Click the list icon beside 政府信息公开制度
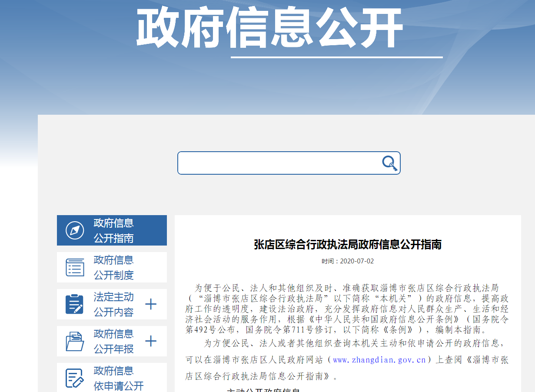The width and height of the screenshot is (535, 392). 75,267
